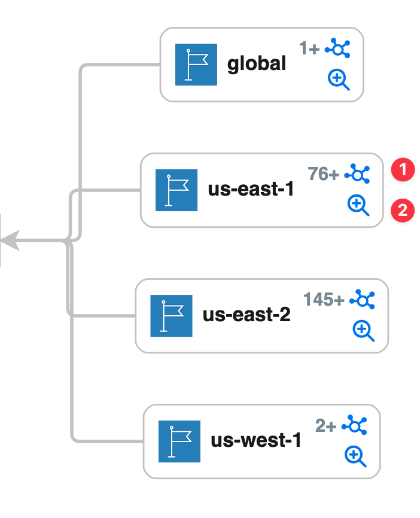This screenshot has width=420, height=518.
Task: Click the flag icon on us-west-1 node
Action: tap(179, 441)
